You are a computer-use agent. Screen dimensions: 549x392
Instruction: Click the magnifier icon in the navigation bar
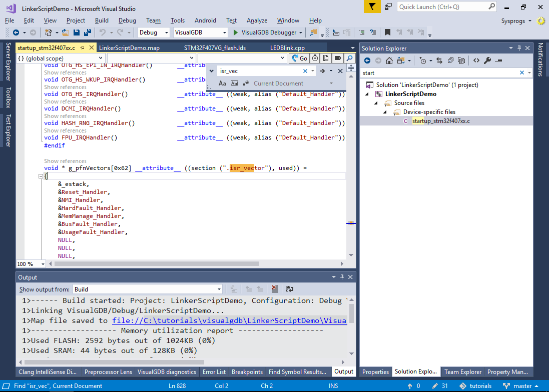pyautogui.click(x=349, y=58)
